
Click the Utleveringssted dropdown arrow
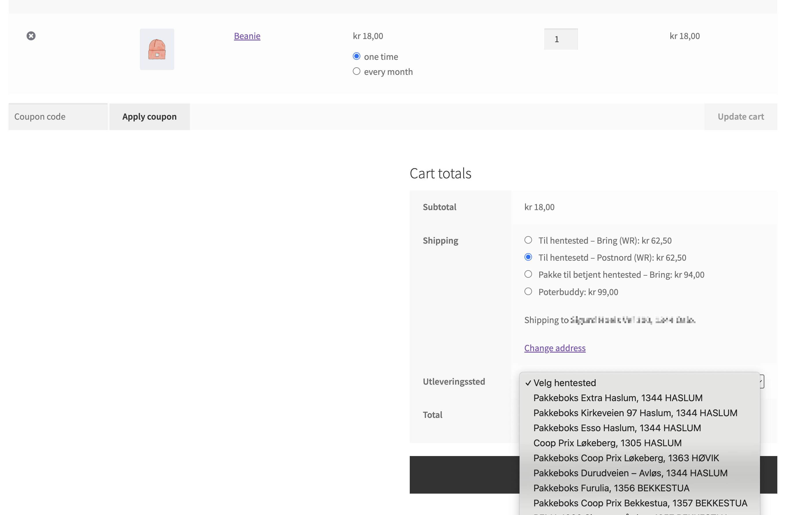762,381
